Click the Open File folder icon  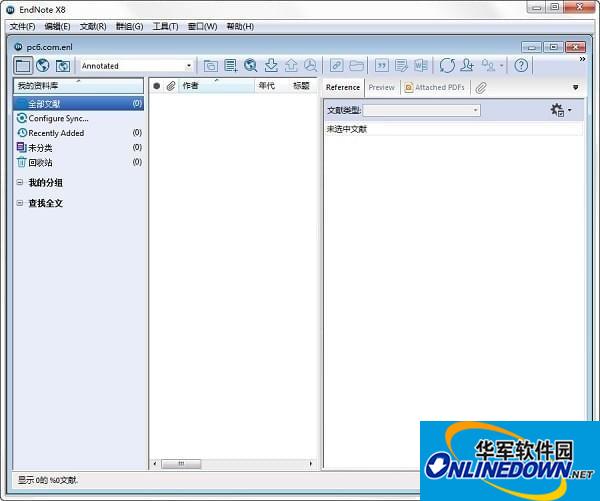(x=356, y=66)
